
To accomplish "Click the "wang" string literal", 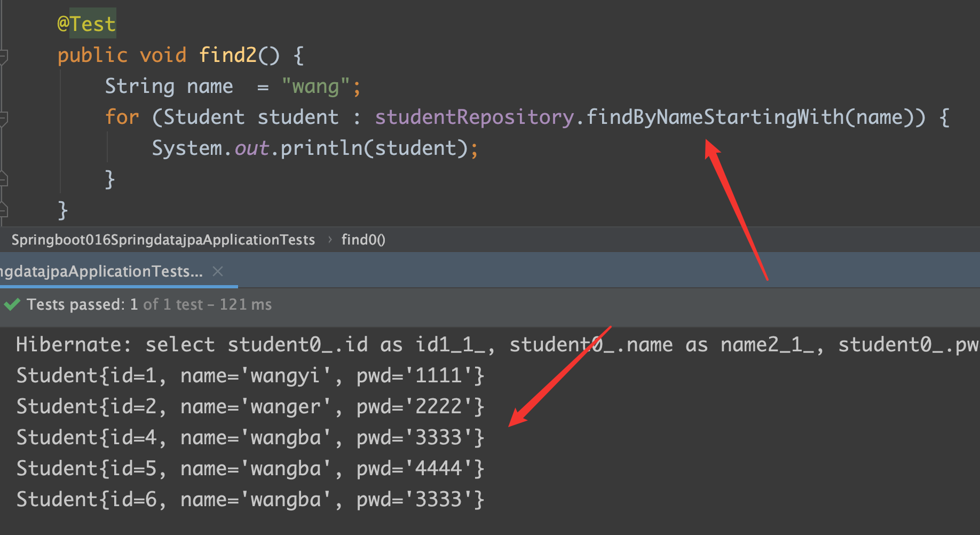I will 315,86.
